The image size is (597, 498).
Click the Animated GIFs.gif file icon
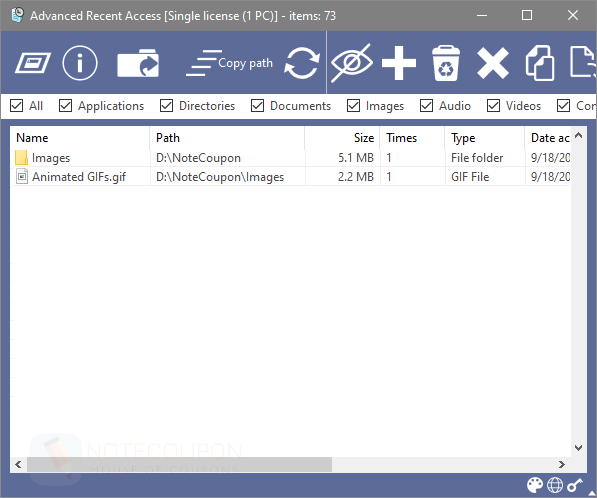point(22,176)
